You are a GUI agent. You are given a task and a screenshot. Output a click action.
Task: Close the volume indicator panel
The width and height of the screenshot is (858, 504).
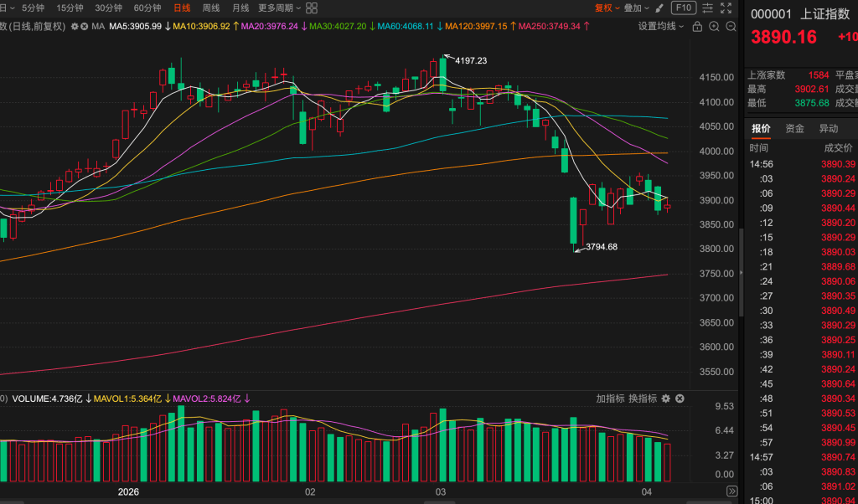pos(680,399)
